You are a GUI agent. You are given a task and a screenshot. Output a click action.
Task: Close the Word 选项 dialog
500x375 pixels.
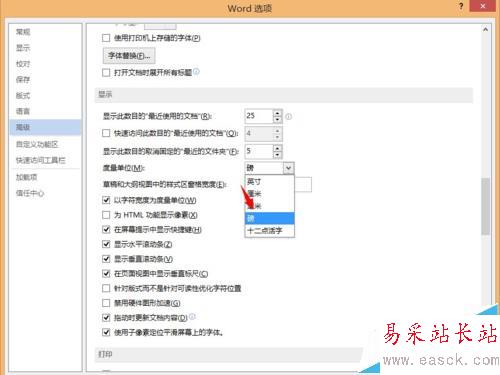pos(482,6)
